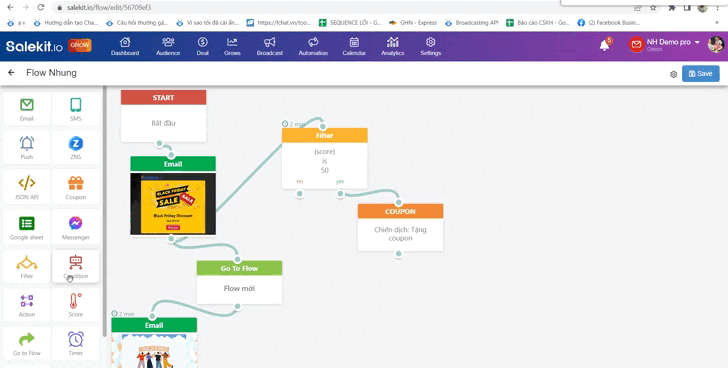Save the flow

tap(701, 74)
